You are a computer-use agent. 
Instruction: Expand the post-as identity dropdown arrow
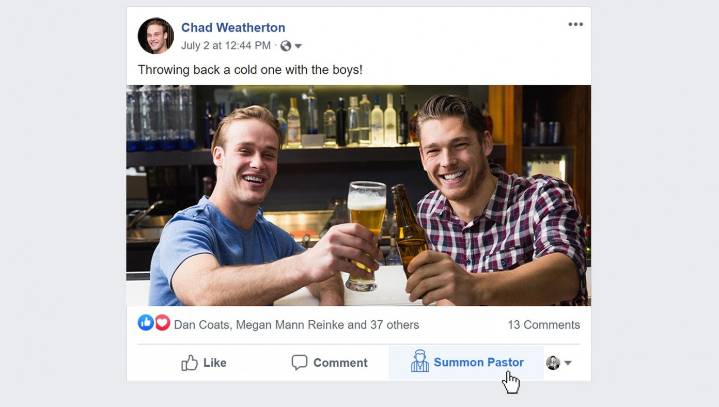point(568,363)
